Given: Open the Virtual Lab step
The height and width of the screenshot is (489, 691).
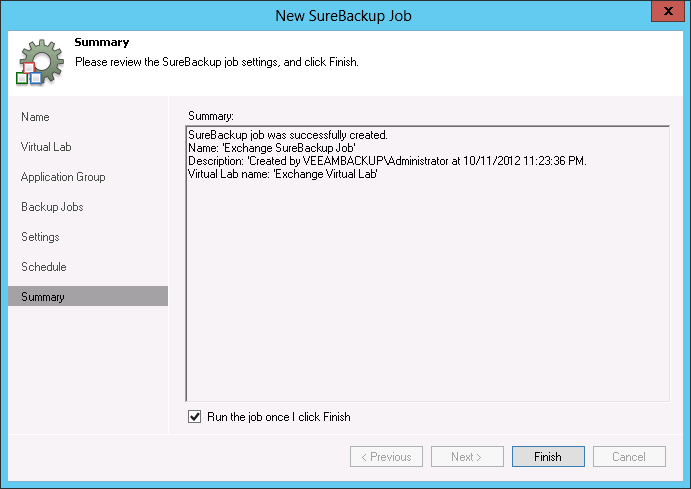Looking at the screenshot, I should point(46,147).
